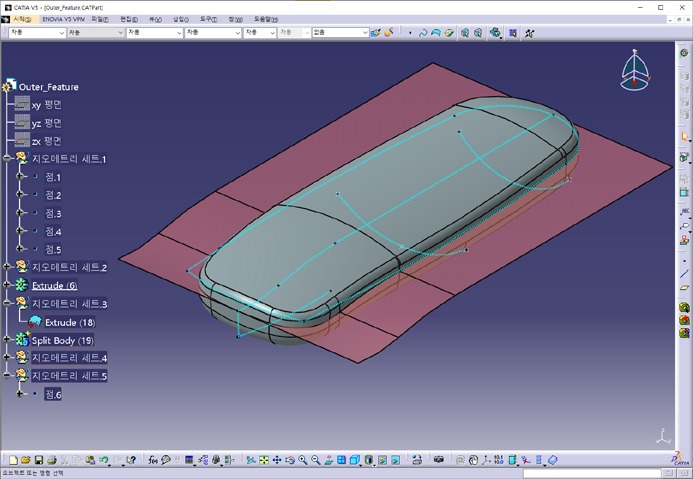
Task: Click the Fit All In view icon
Action: pos(264,460)
